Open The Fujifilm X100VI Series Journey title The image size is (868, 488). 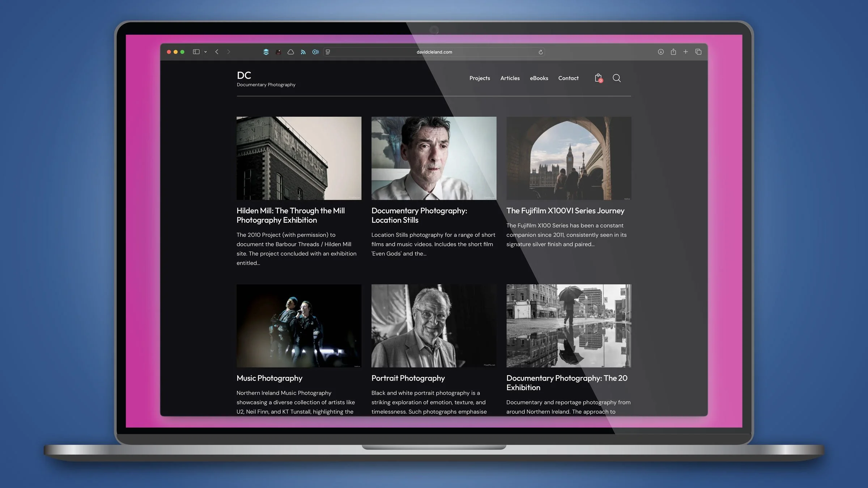565,210
